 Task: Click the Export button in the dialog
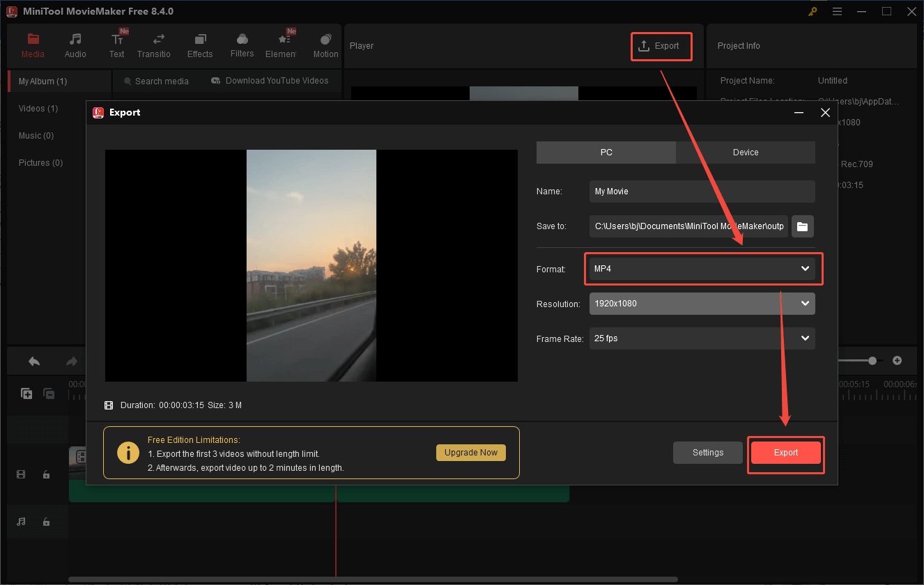pyautogui.click(x=785, y=452)
